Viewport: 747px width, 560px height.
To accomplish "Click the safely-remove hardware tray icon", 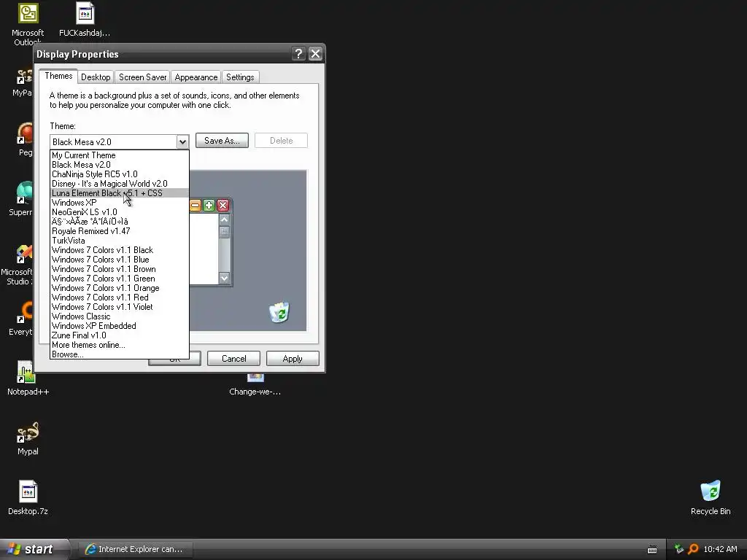I will click(679, 549).
